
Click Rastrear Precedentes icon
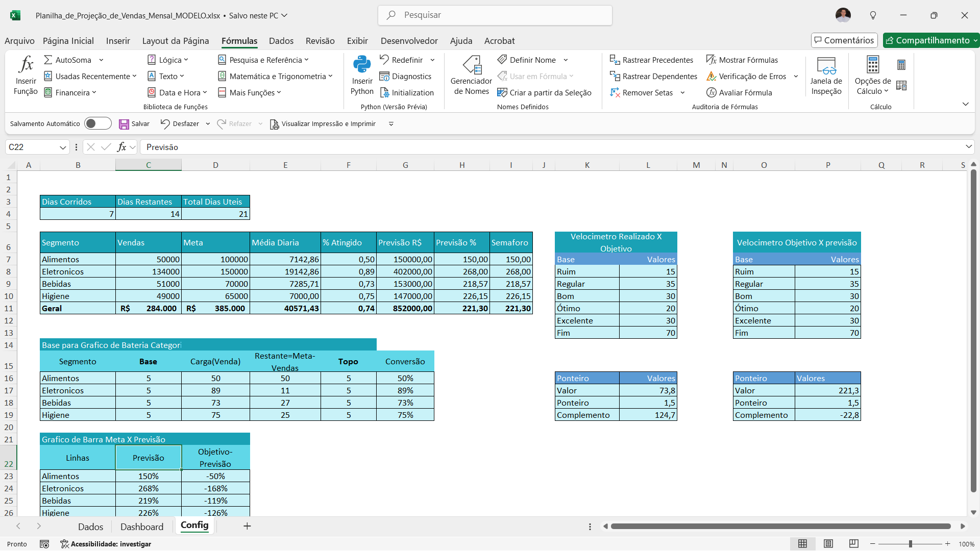pos(615,60)
